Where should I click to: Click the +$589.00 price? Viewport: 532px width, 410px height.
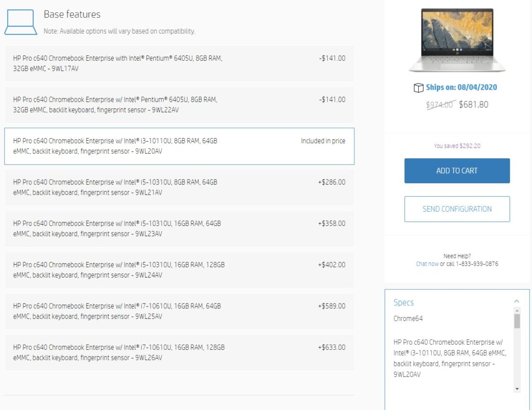coord(331,306)
